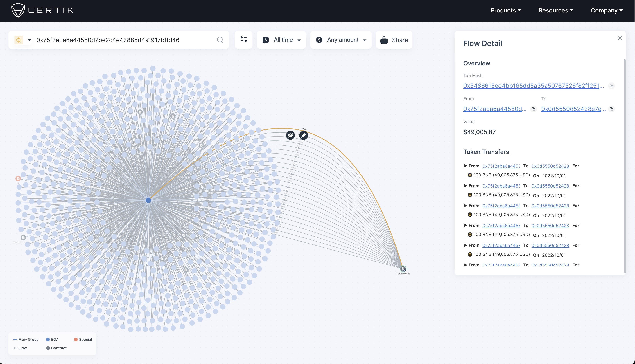The width and height of the screenshot is (635, 364).
Task: Expand the third token transfer row
Action: [x=465, y=206]
